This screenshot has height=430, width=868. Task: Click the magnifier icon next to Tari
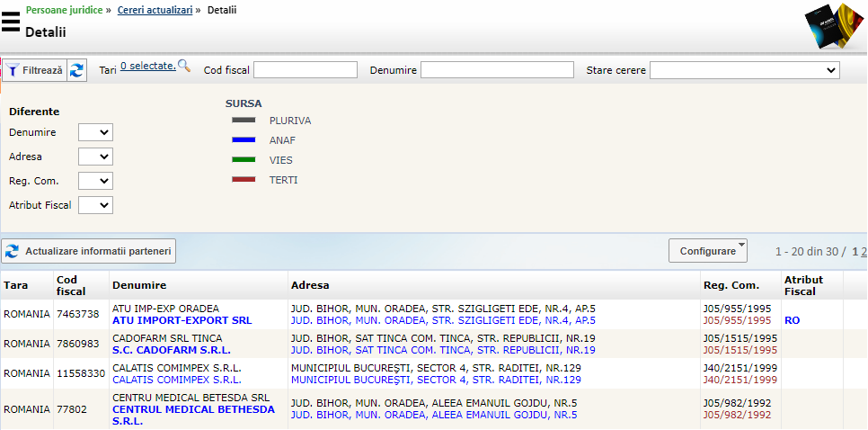(184, 65)
